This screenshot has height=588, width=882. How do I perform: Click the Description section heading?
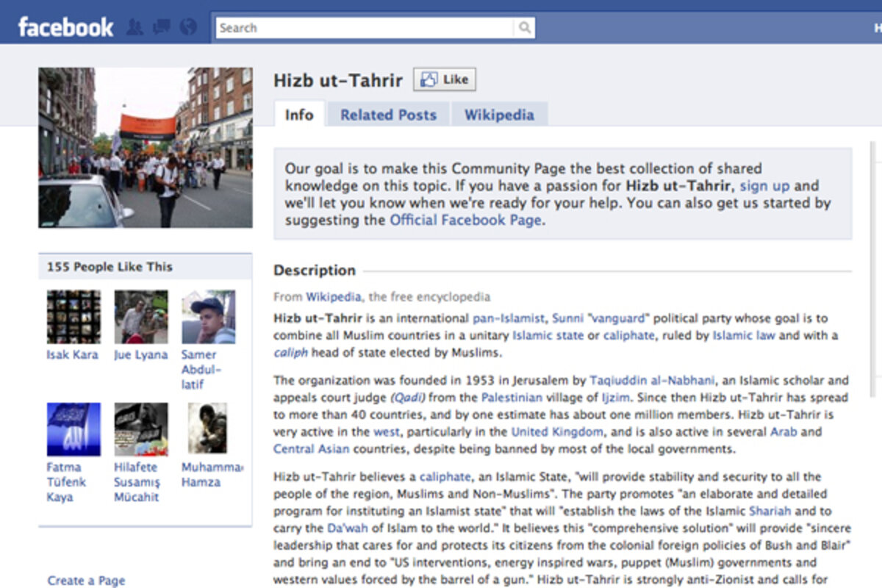point(315,270)
